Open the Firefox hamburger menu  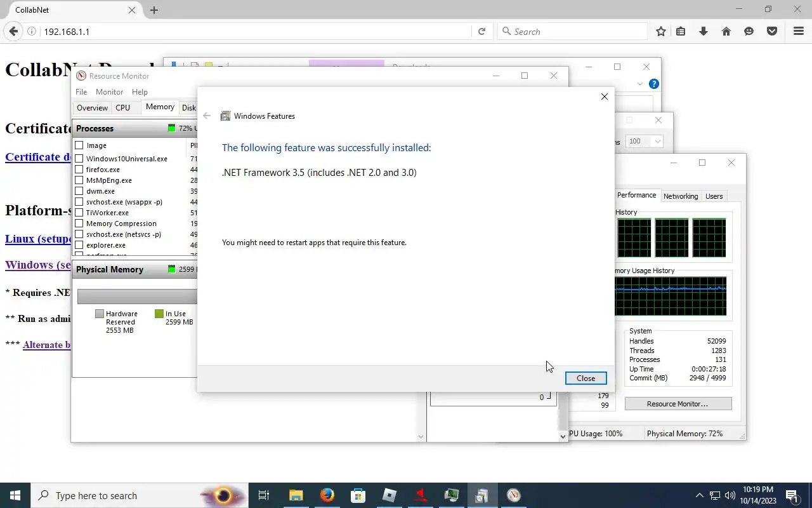click(799, 31)
